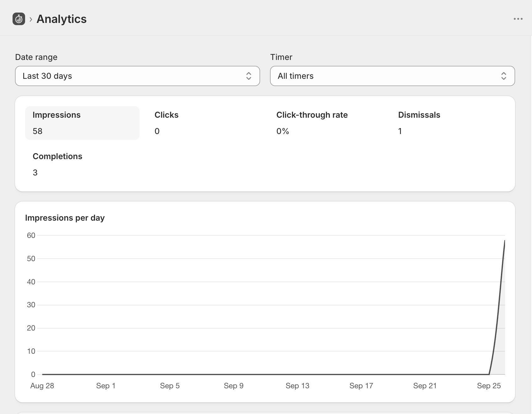Click the Dismissals value 1
The image size is (532, 414).
(x=400, y=131)
